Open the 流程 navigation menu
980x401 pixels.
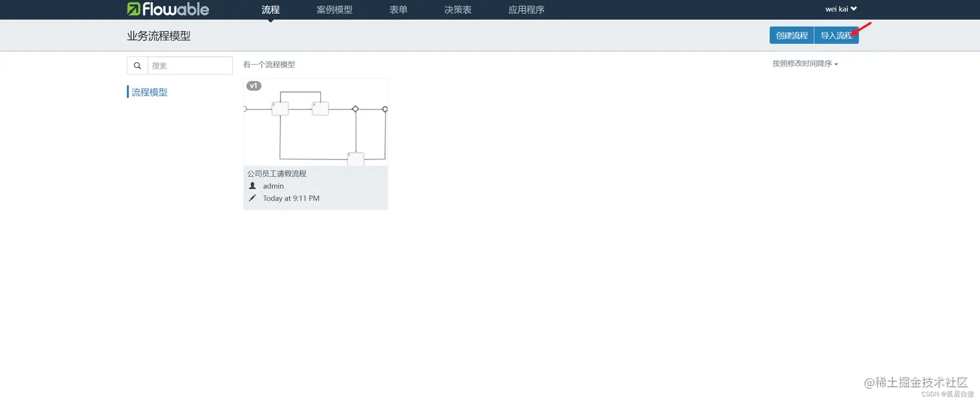(x=270, y=9)
